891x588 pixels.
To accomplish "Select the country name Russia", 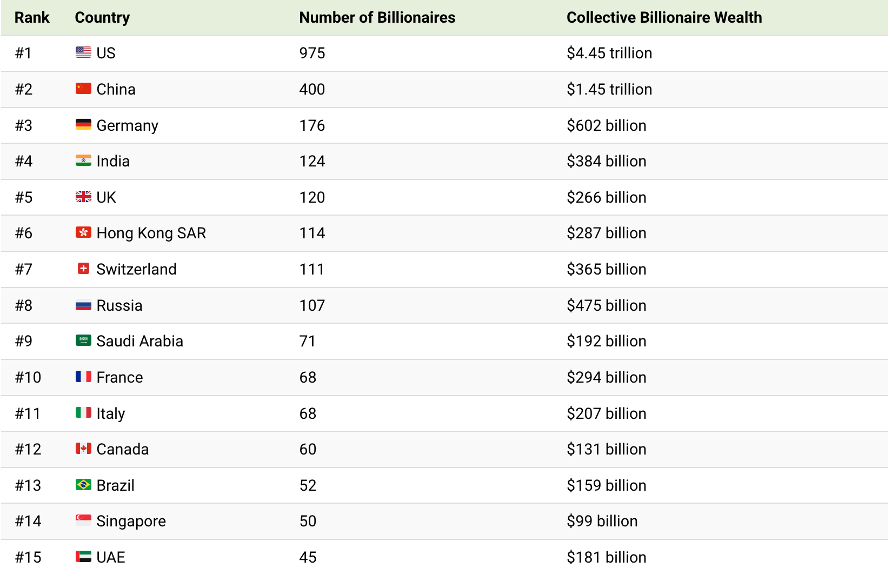I will [x=119, y=305].
